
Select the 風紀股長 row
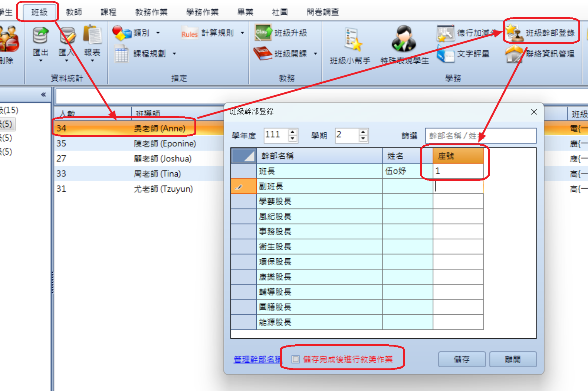(357, 216)
